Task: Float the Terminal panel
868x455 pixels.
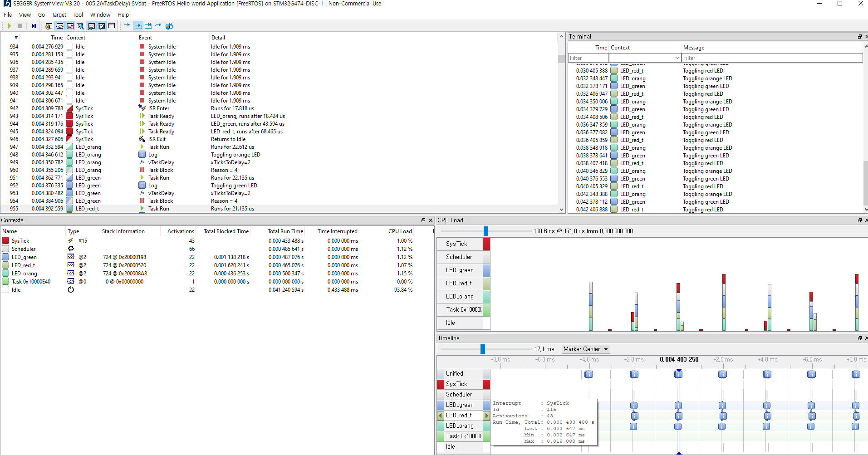Action: [x=859, y=36]
